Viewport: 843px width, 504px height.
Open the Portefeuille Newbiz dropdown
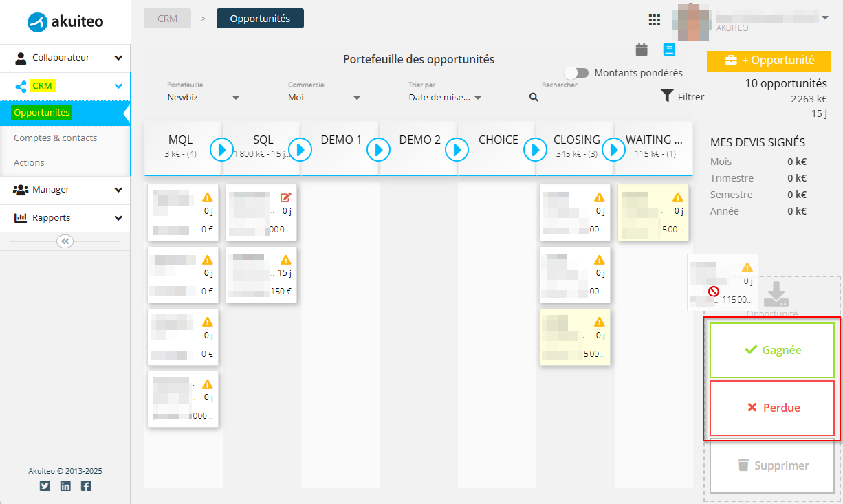pyautogui.click(x=203, y=98)
